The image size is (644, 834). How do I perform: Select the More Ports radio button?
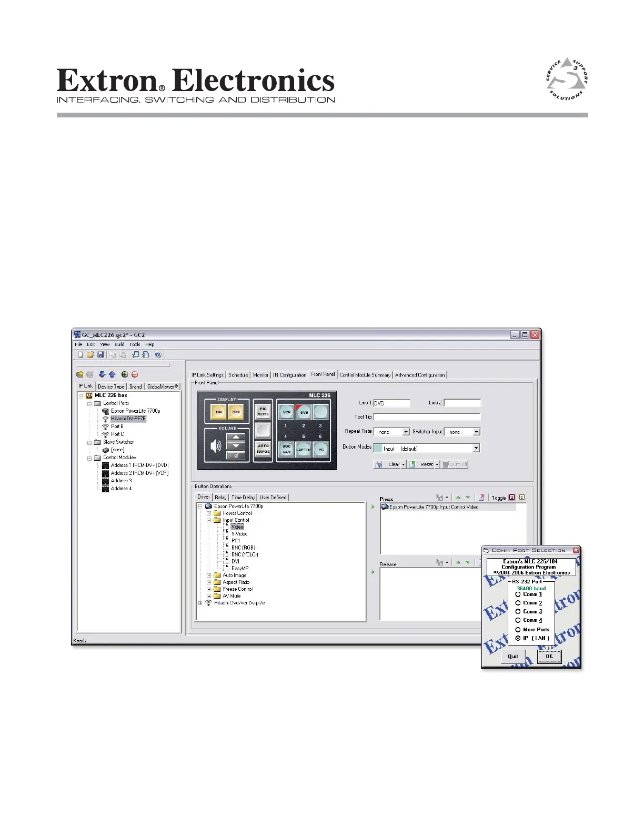(518, 630)
